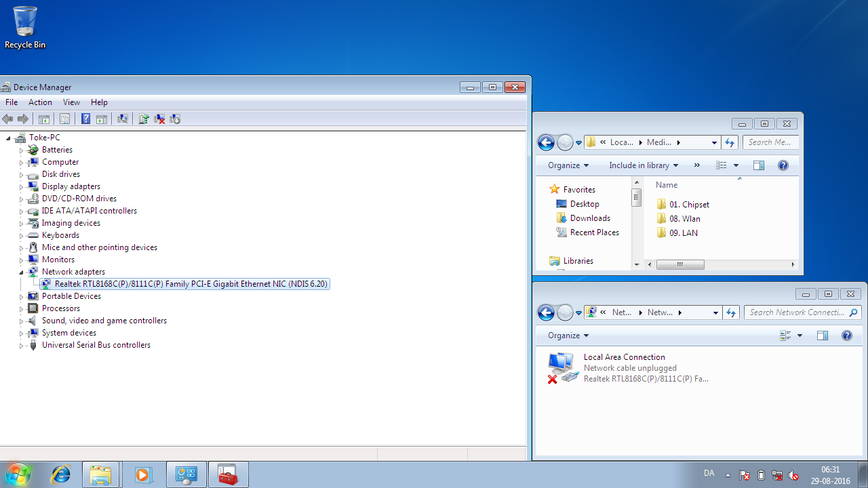This screenshot has width=868, height=488.
Task: Open Internet Explorer from taskbar
Action: pos(61,475)
